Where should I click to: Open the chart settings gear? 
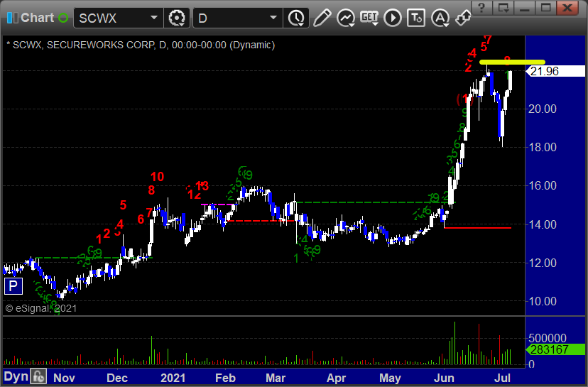click(177, 18)
